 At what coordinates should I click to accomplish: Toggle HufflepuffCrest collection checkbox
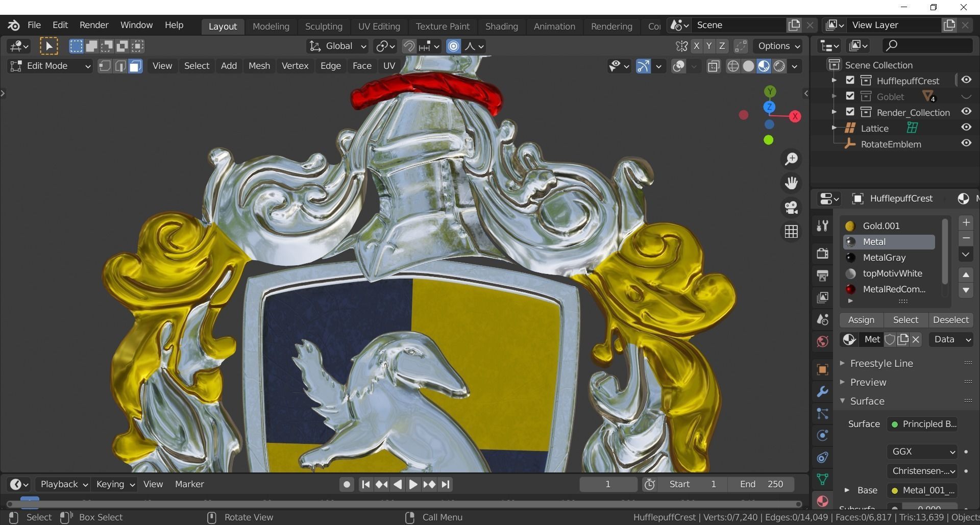pos(850,80)
